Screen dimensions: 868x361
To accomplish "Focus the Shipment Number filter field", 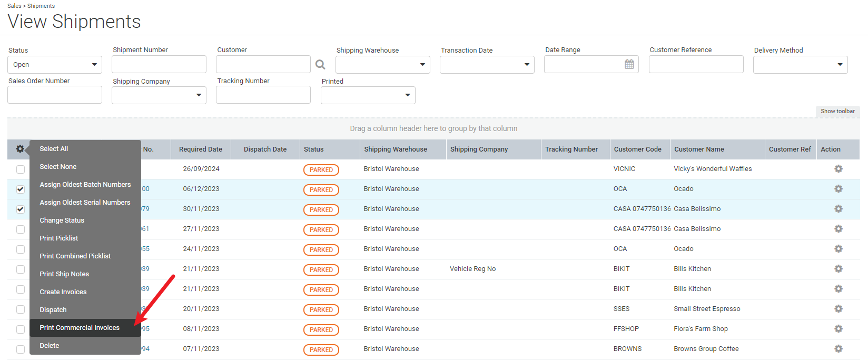I will pos(159,64).
